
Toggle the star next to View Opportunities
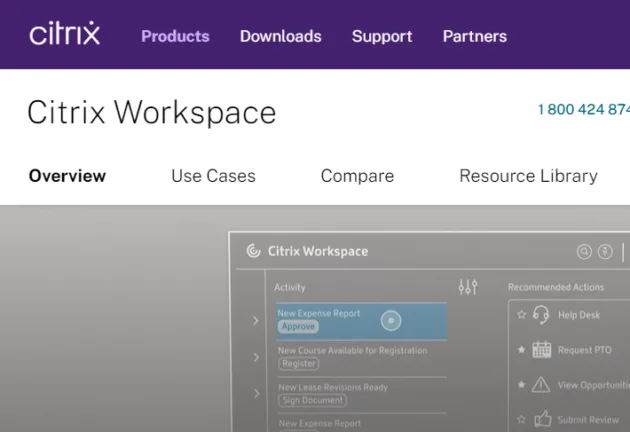[522, 385]
